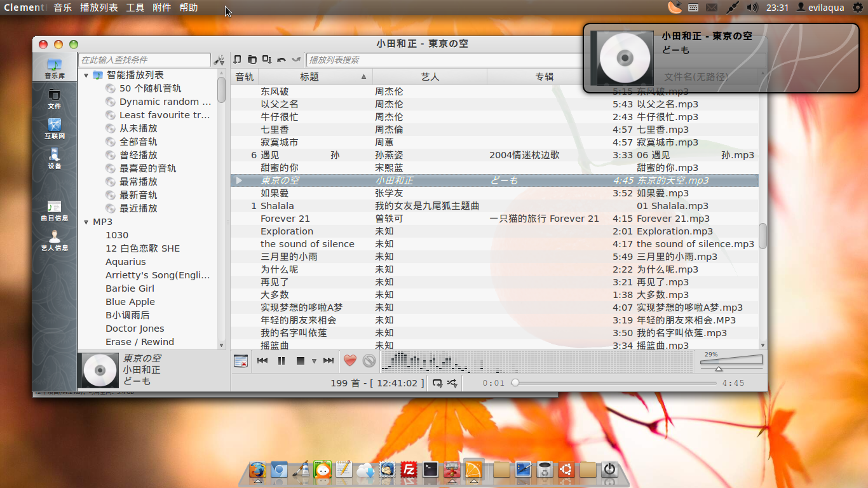868x488 pixels.
Task: Click the library search field
Action: pos(144,60)
